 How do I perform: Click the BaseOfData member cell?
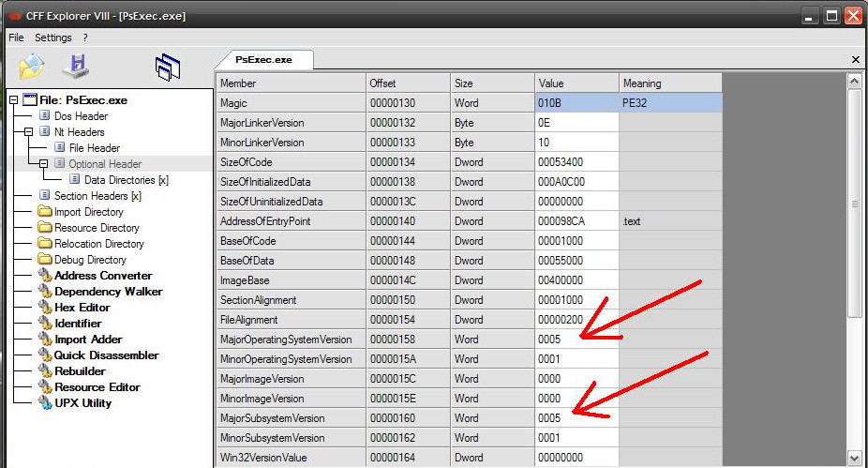coord(291,261)
